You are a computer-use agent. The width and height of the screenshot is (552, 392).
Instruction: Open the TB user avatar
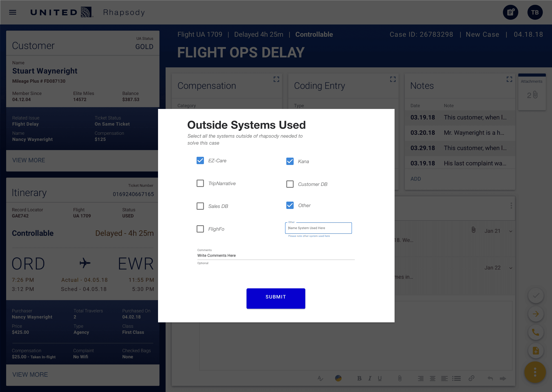tap(535, 12)
